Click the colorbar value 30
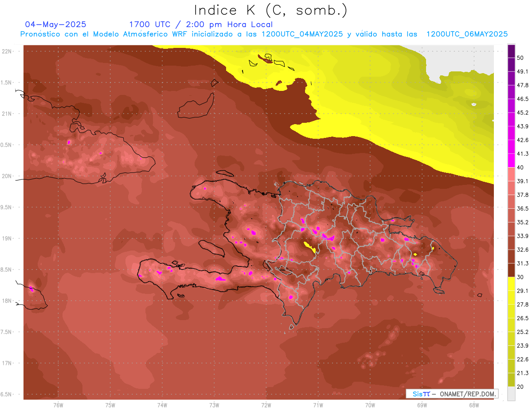 pos(520,277)
